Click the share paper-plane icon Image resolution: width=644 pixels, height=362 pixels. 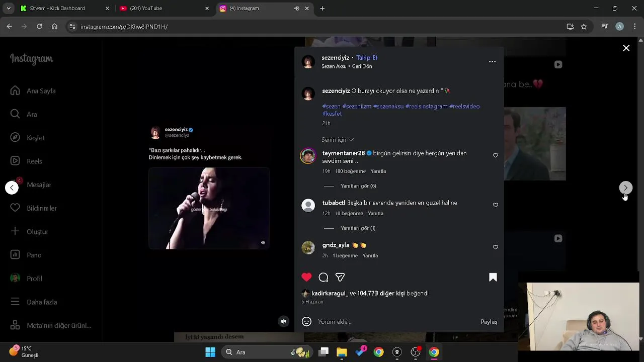(340, 277)
